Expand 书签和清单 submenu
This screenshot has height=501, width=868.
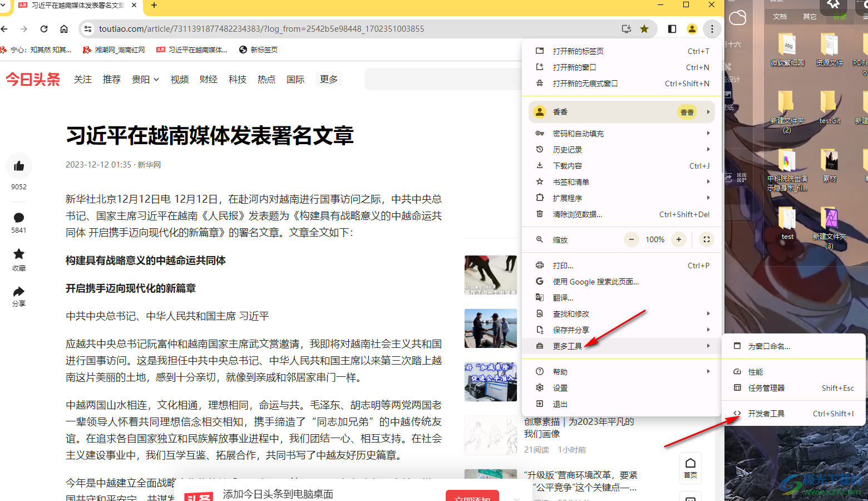click(x=622, y=182)
